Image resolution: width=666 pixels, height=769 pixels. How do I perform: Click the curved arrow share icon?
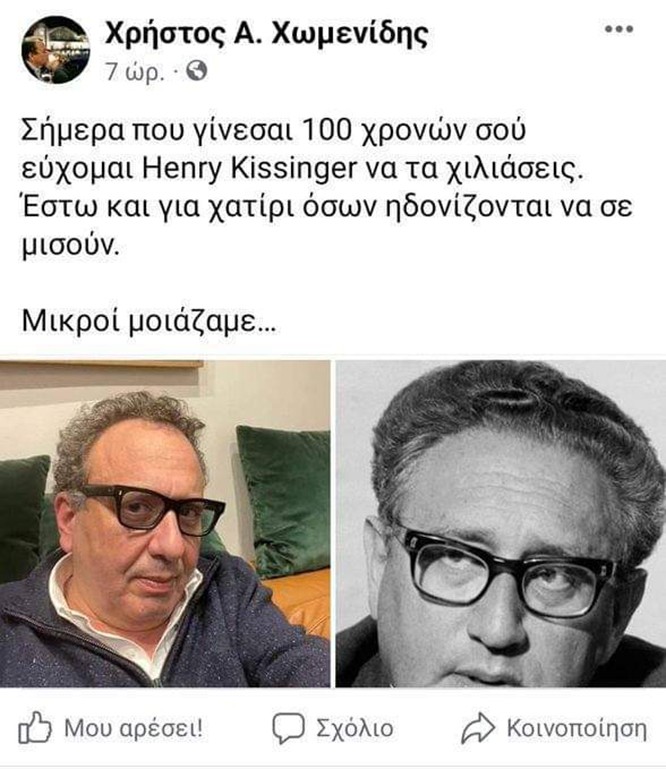[478, 729]
